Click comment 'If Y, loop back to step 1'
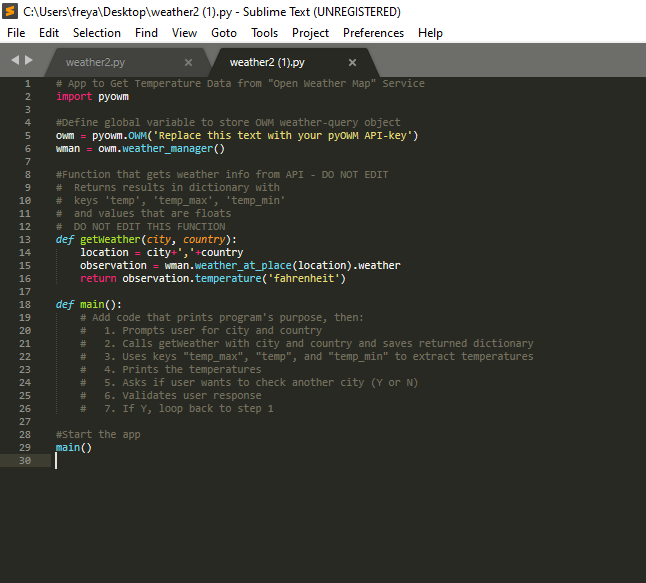646x583 pixels. [x=198, y=409]
